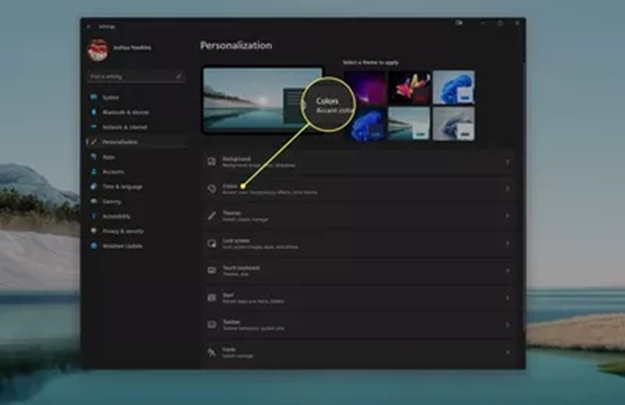The image size is (625, 405).
Task: Open the Apps section in the sidebar
Action: tap(108, 157)
